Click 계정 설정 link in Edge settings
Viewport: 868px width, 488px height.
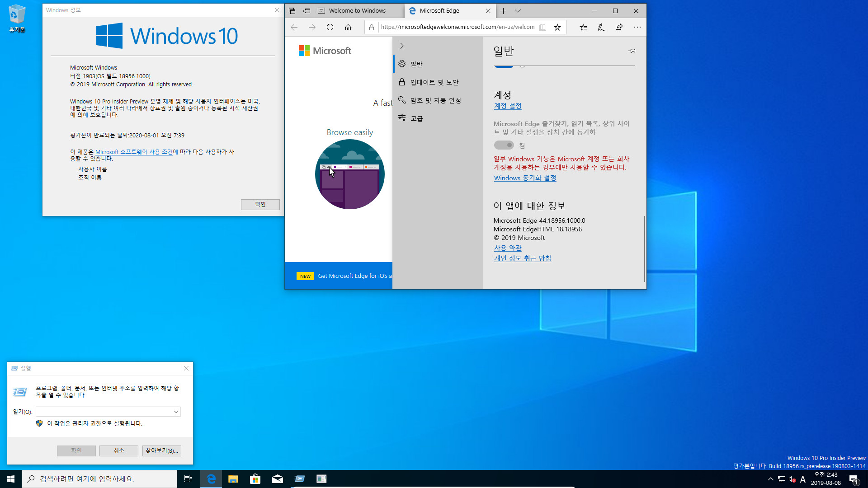click(507, 106)
